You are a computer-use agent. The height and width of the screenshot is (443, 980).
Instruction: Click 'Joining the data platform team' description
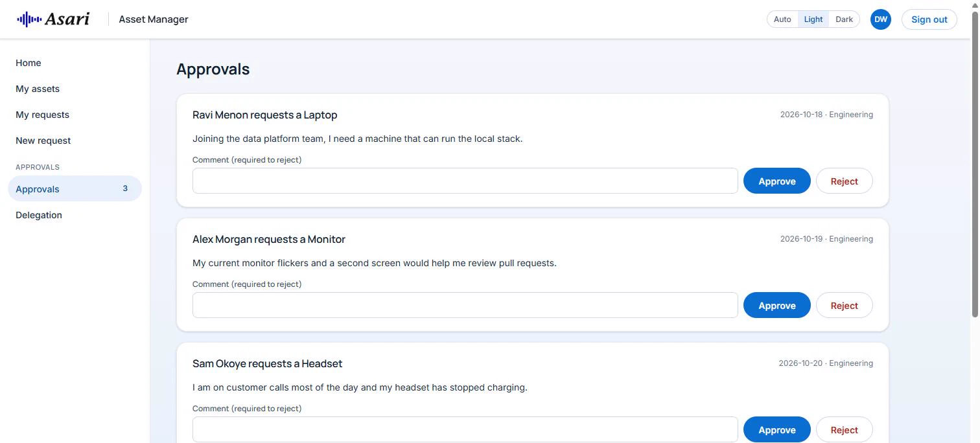coord(357,139)
